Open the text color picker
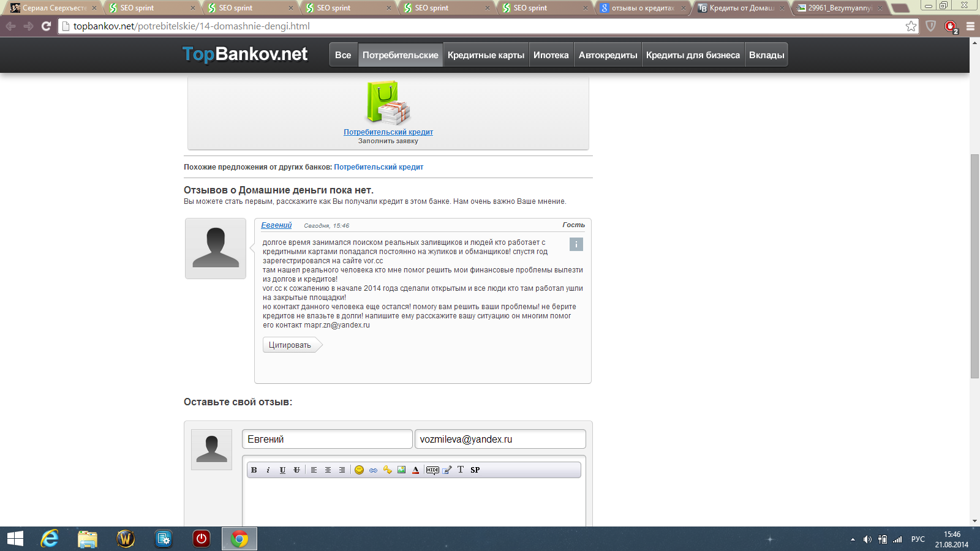Viewport: 980px width, 551px height. (x=415, y=470)
